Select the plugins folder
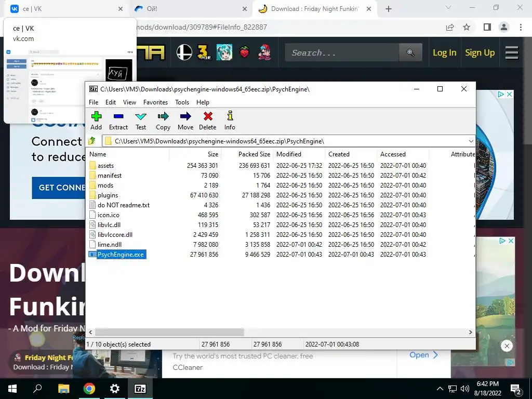The width and height of the screenshot is (532, 399). click(108, 195)
